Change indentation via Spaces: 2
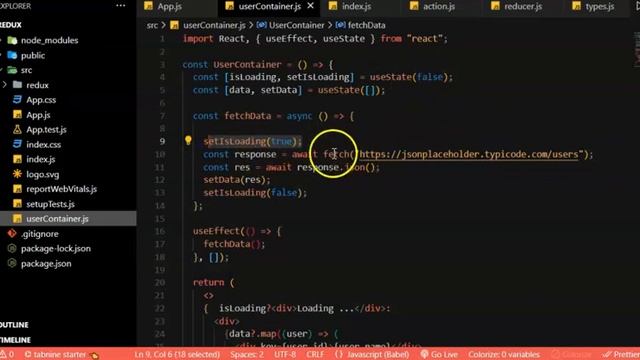Screen dimensions: 640x360 (x=247, y=354)
